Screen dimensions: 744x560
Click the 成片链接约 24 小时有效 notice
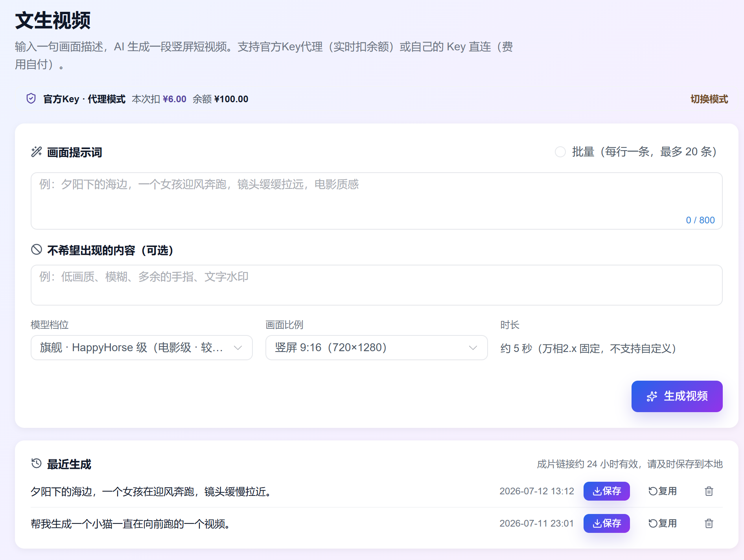point(630,464)
